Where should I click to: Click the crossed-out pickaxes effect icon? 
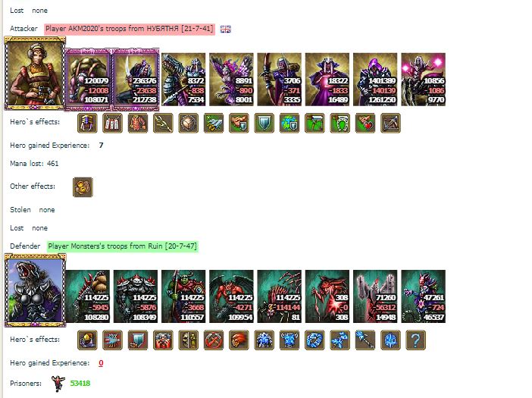tap(214, 340)
